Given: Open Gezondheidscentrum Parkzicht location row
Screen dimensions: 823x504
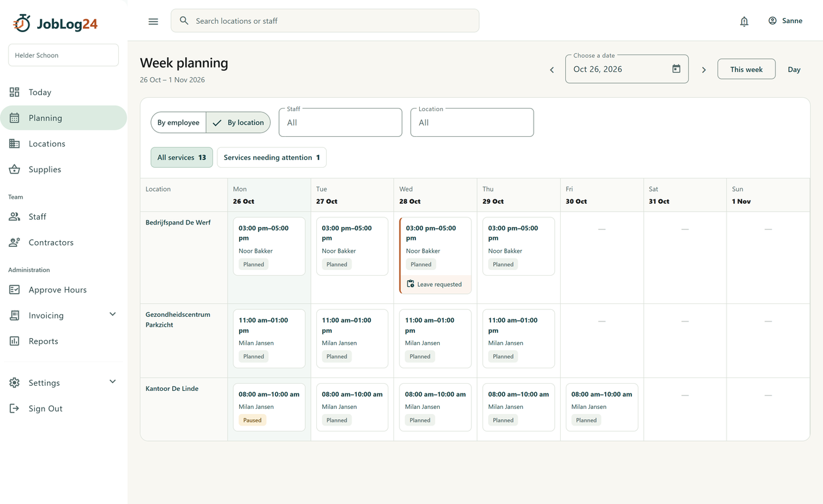Looking at the screenshot, I should point(178,319).
